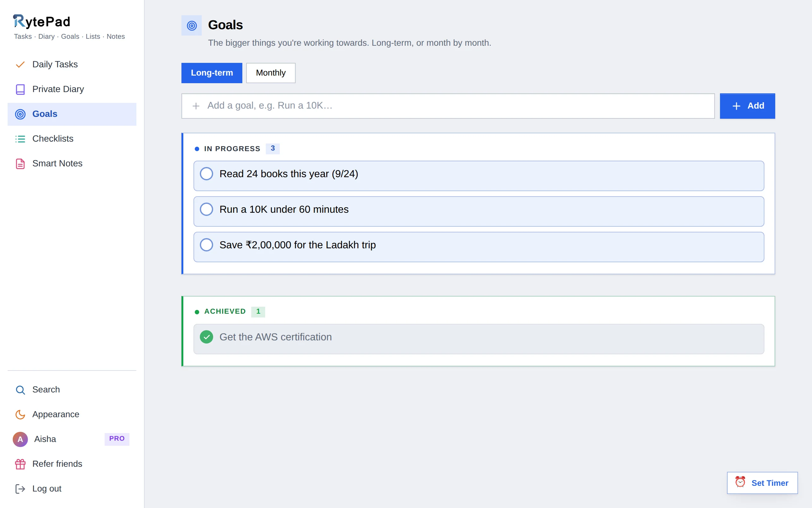Focus the Add a goal input field
Image resolution: width=812 pixels, height=508 pixels.
click(448, 106)
